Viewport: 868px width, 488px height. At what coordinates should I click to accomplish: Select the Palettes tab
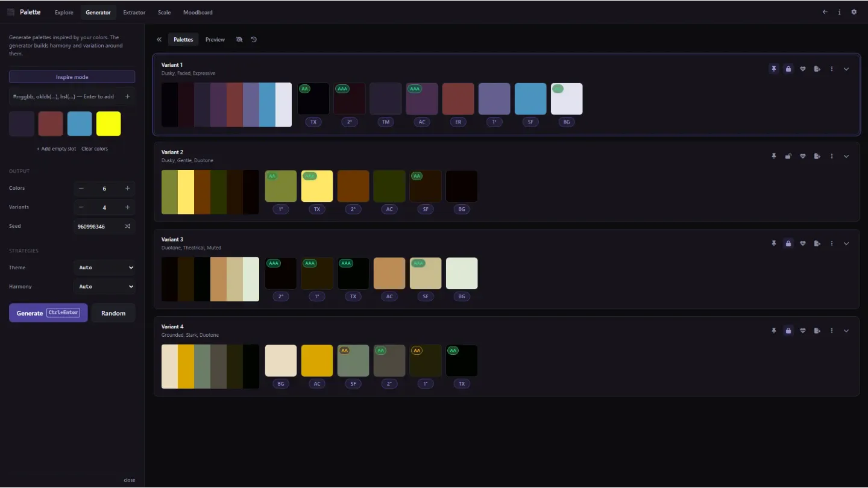click(183, 40)
